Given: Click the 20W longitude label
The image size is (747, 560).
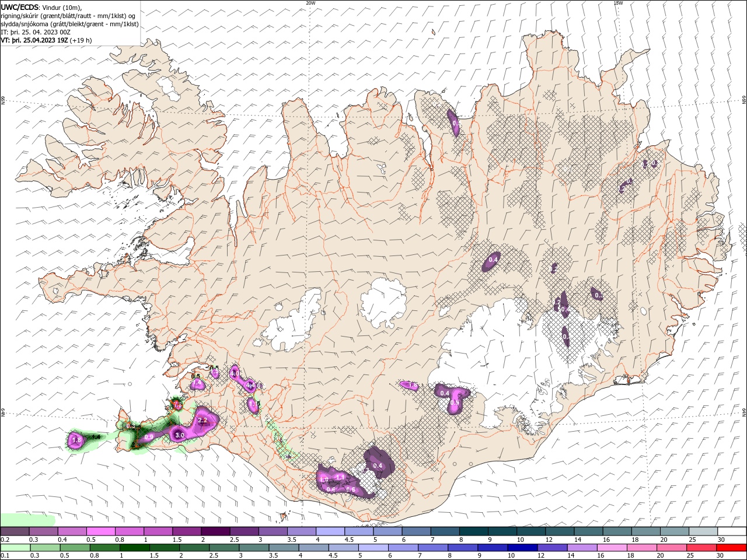Looking at the screenshot, I should pyautogui.click(x=310, y=2).
